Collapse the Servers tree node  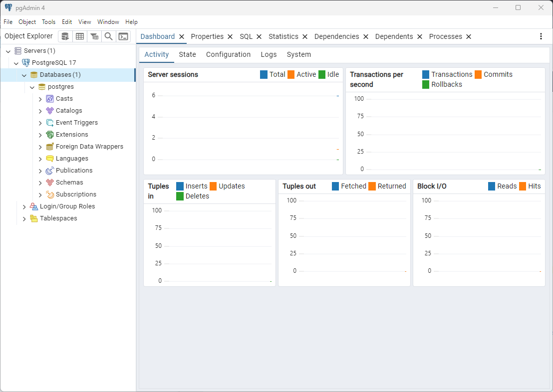point(8,51)
